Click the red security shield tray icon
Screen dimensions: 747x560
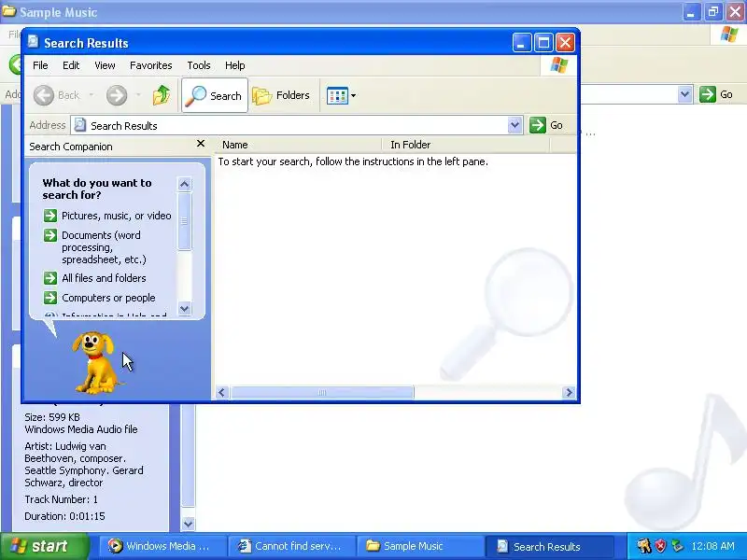[661, 546]
